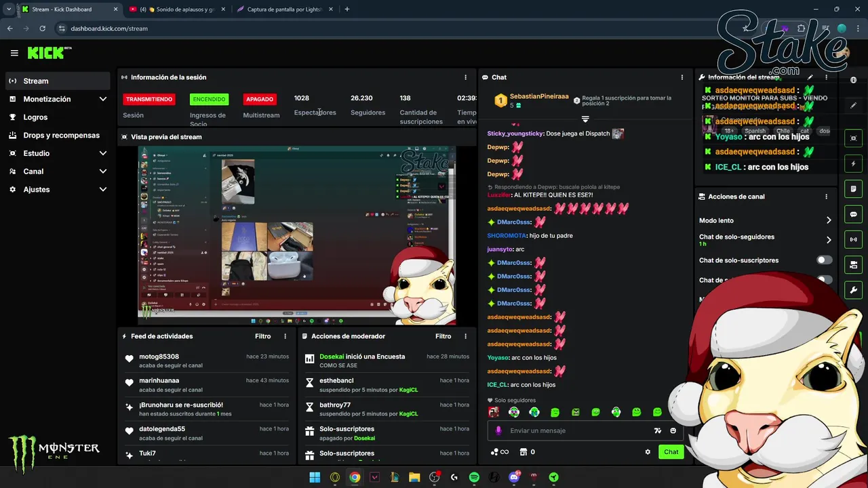Screen dimensions: 868x488
Task: Select the motog85308 follow activity row
Action: coord(207,361)
